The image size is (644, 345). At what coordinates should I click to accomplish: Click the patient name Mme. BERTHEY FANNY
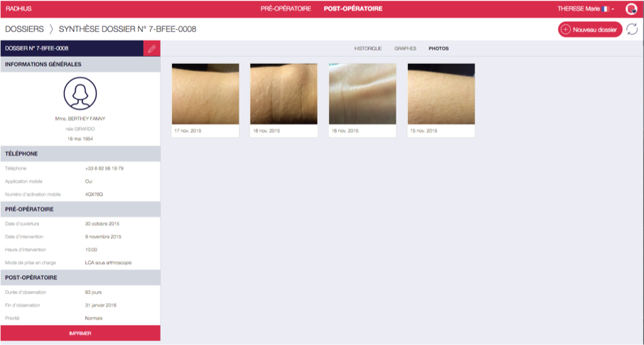[x=80, y=119]
